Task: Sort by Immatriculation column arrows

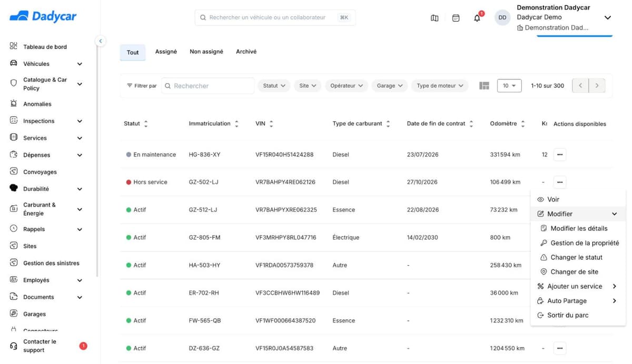Action: pos(236,124)
